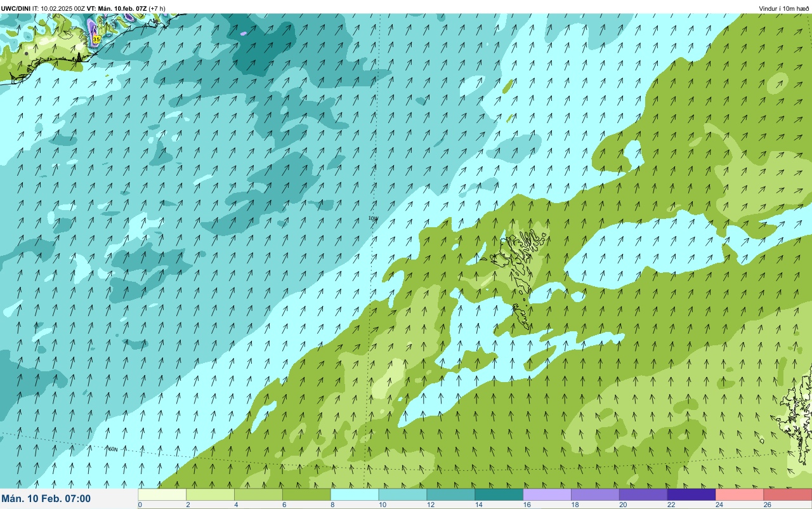Click the legend value '0'
The width and height of the screenshot is (812, 509).
(x=140, y=505)
